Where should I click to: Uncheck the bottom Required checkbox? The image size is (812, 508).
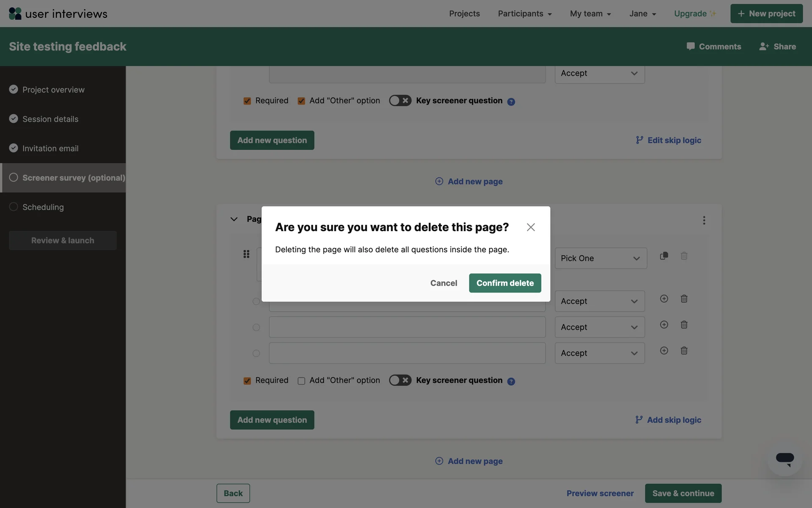tap(247, 381)
